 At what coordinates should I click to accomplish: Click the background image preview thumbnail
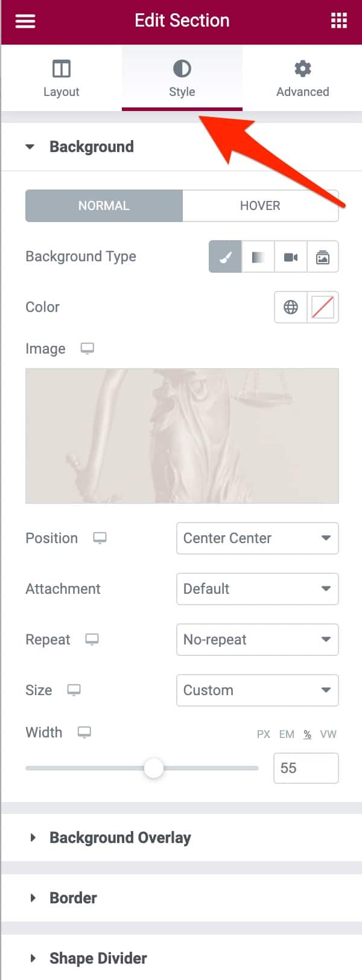pyautogui.click(x=182, y=436)
